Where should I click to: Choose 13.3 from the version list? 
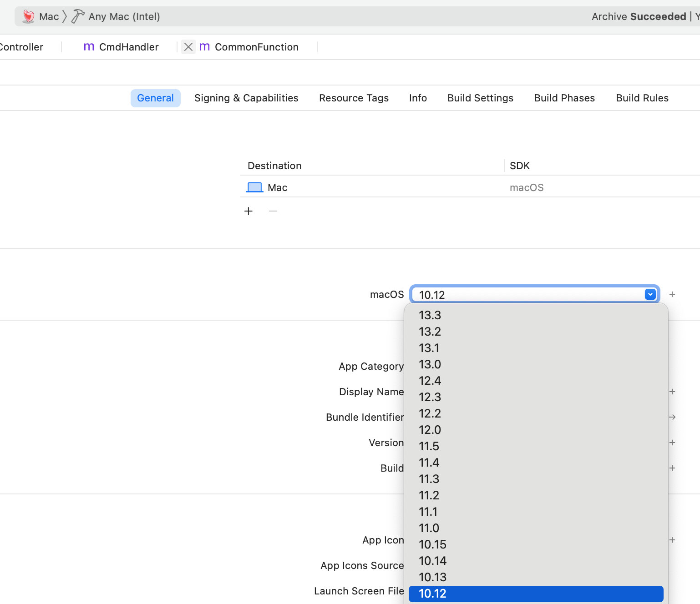(536, 315)
